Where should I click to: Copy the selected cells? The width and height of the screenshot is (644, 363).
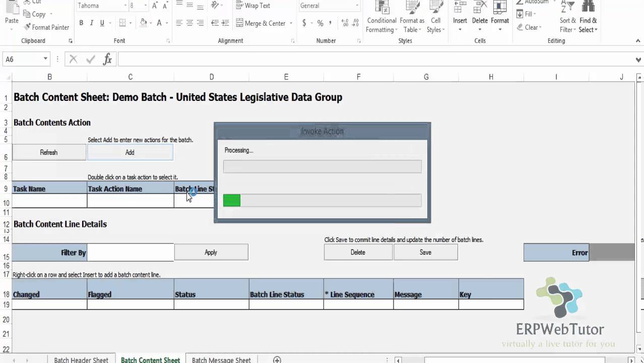coord(34,15)
